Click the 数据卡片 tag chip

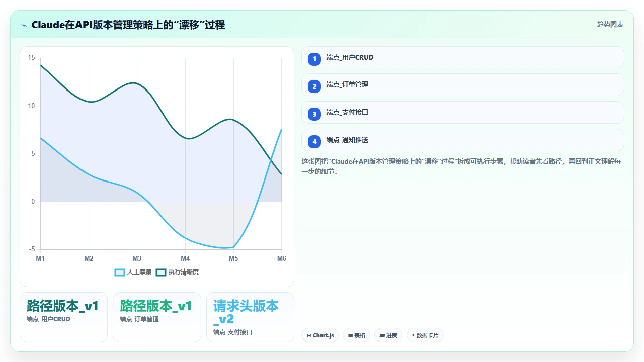click(425, 335)
